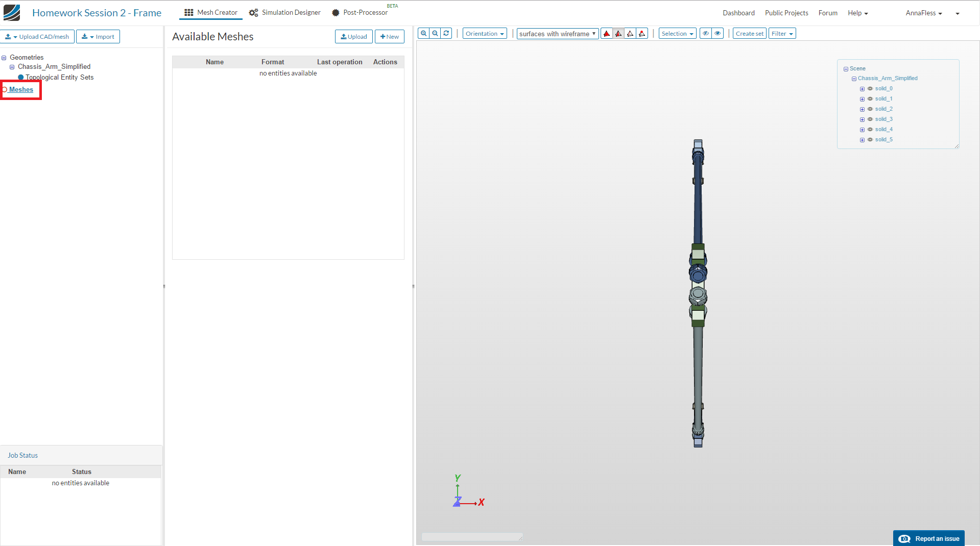Expand the solid_3 node
This screenshot has height=546, width=980.
click(862, 119)
